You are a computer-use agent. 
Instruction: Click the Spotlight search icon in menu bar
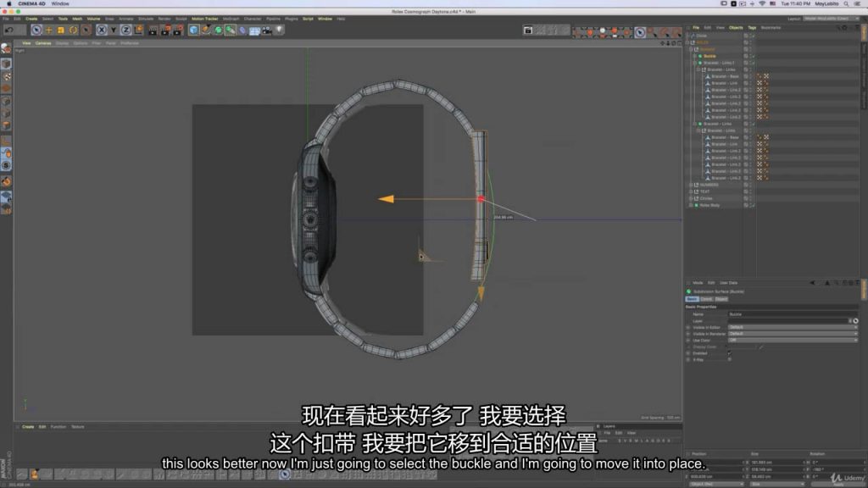[846, 3]
